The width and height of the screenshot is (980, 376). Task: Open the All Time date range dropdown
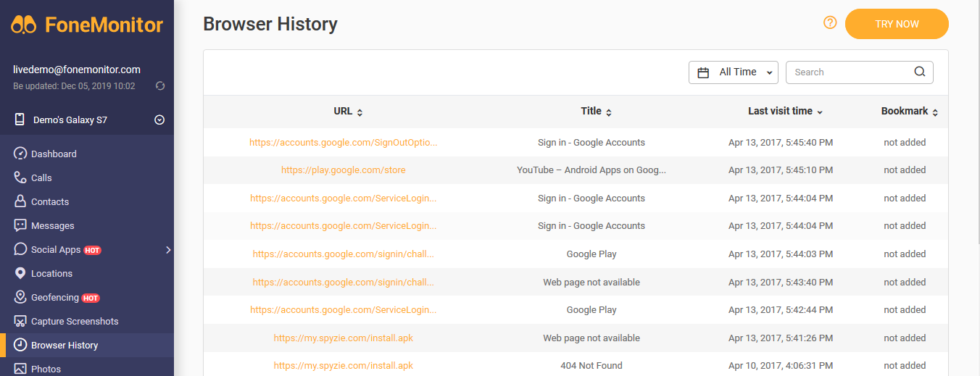click(x=734, y=72)
